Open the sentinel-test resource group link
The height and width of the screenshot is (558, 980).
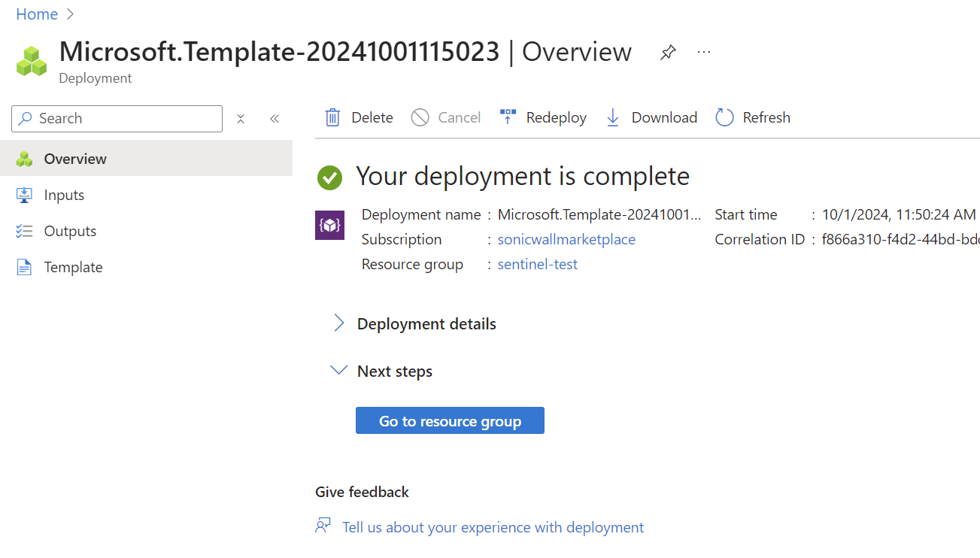[x=538, y=264]
